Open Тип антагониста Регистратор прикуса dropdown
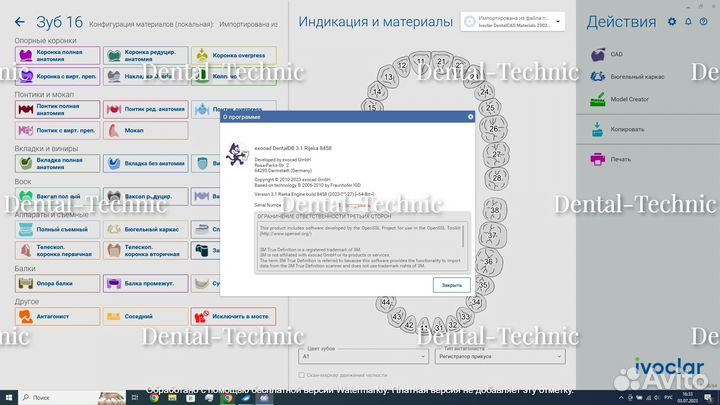Screen dimensions: 720x405 tap(500, 356)
